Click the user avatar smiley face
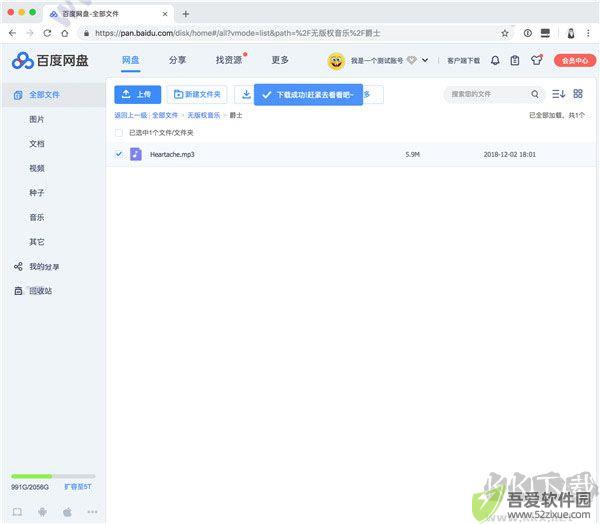The width and height of the screenshot is (600, 524). 336,61
